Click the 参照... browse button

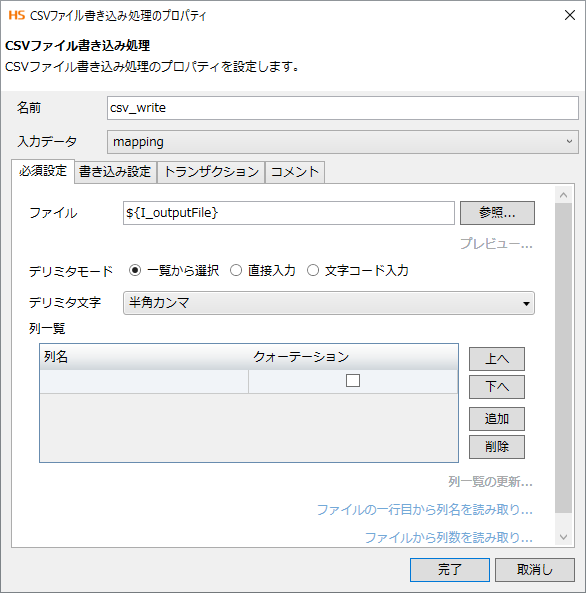pos(497,213)
